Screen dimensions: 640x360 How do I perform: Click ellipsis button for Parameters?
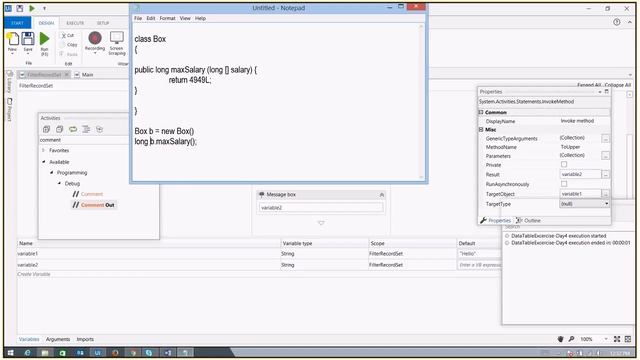[606, 156]
